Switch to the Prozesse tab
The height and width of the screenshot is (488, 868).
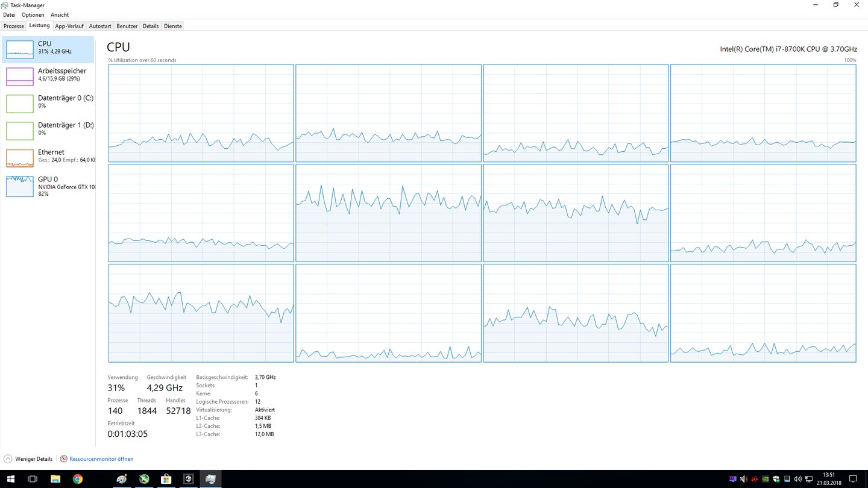point(14,26)
